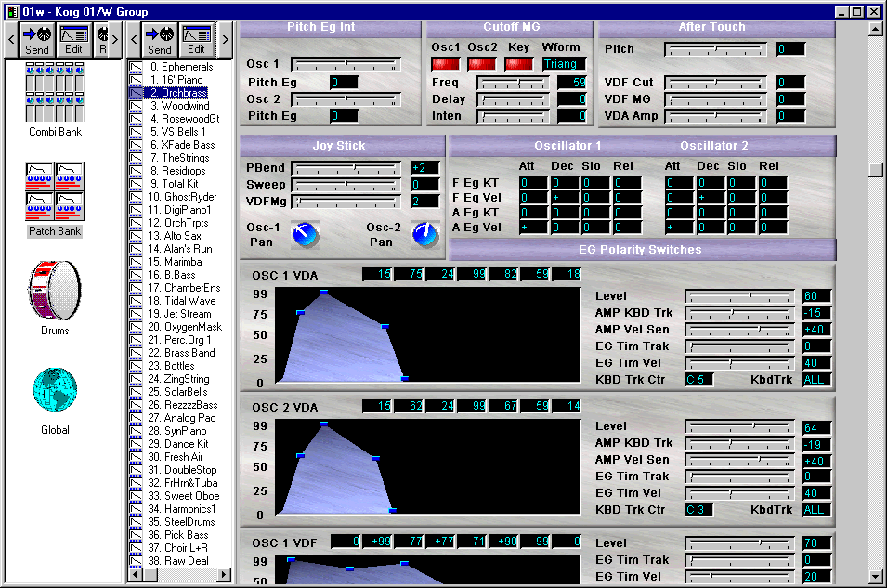Click the main panel vertical scrollbar up arrow
The height and width of the screenshot is (588, 887).
pos(876,28)
